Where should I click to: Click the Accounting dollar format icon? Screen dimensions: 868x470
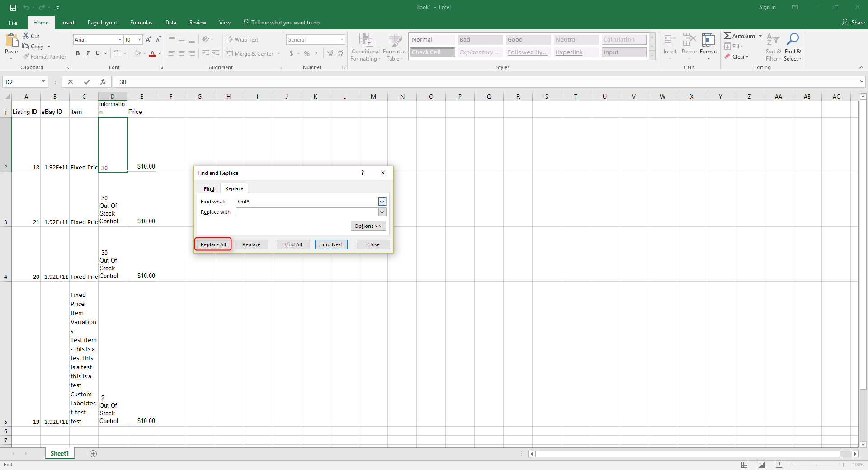click(x=291, y=53)
